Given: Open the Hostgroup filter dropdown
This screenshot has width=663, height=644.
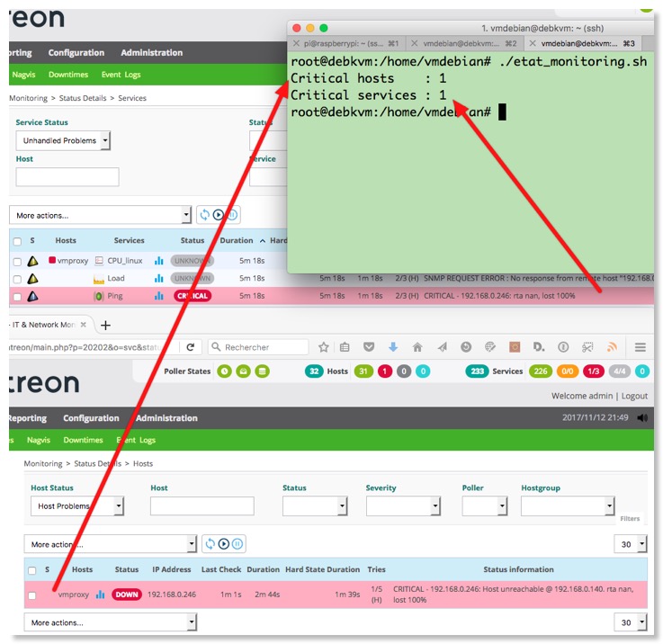Looking at the screenshot, I should pos(567,506).
